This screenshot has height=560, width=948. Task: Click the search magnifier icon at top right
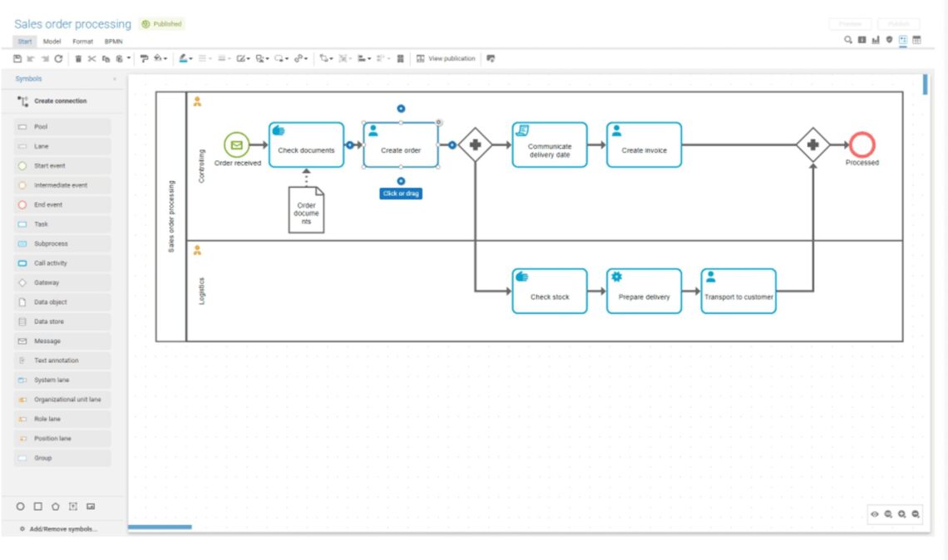pyautogui.click(x=848, y=40)
